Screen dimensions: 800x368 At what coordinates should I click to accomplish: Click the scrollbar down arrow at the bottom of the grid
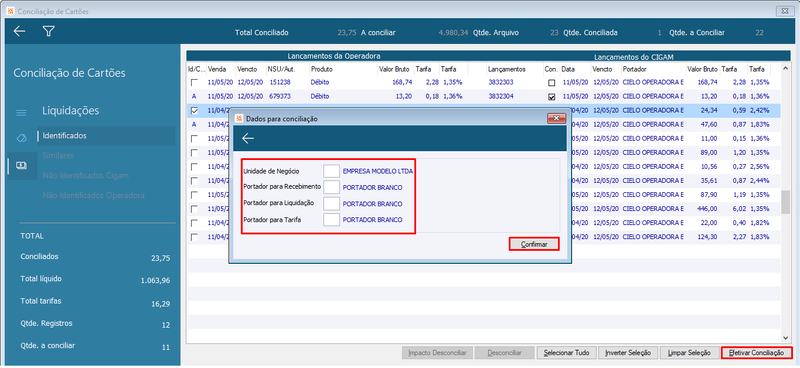click(x=786, y=338)
